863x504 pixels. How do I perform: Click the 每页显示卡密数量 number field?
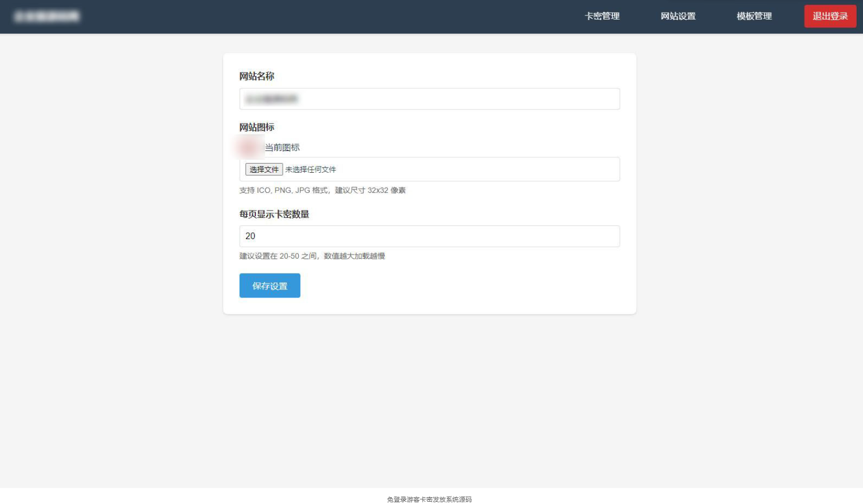click(429, 236)
